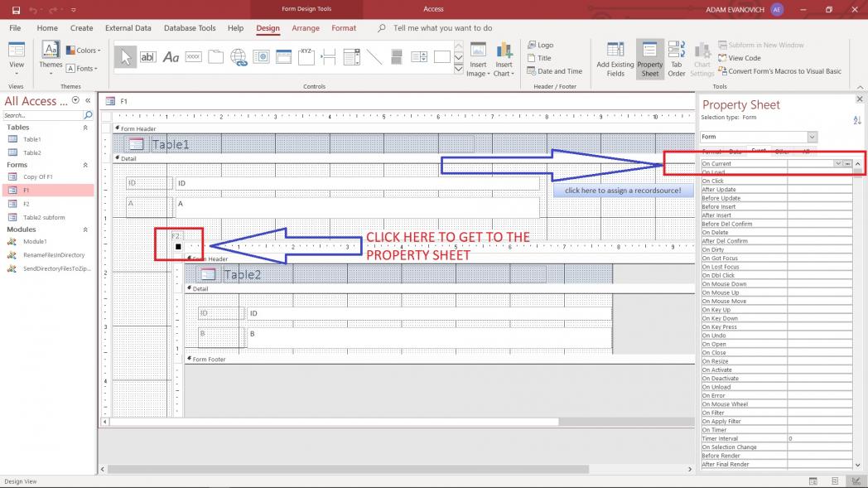Open the Database Tools tab
868x488 pixels.
[190, 28]
